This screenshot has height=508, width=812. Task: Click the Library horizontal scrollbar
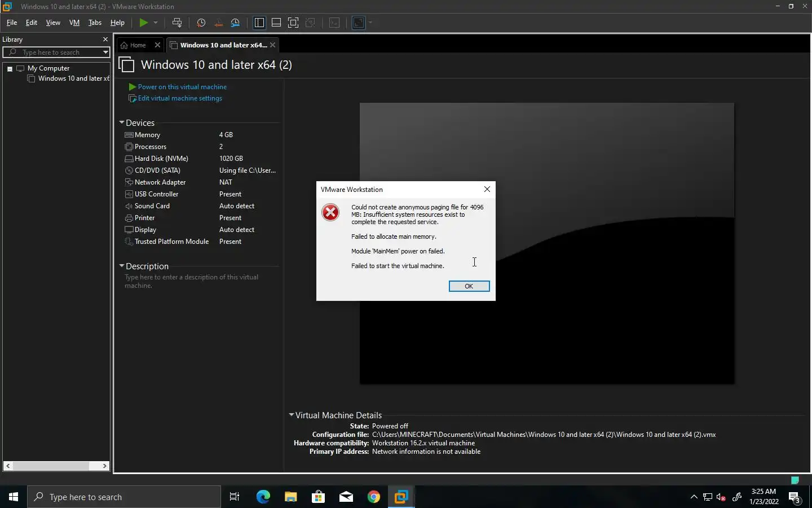pos(56,466)
